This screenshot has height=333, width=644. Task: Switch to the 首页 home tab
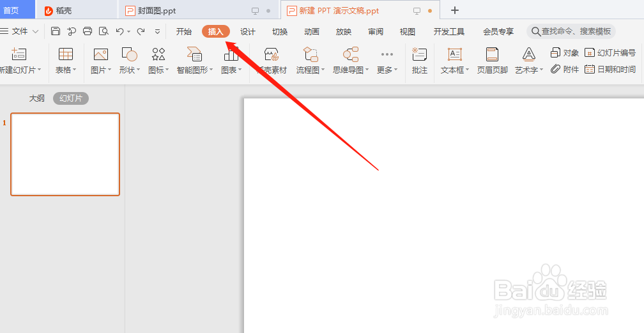(17, 10)
